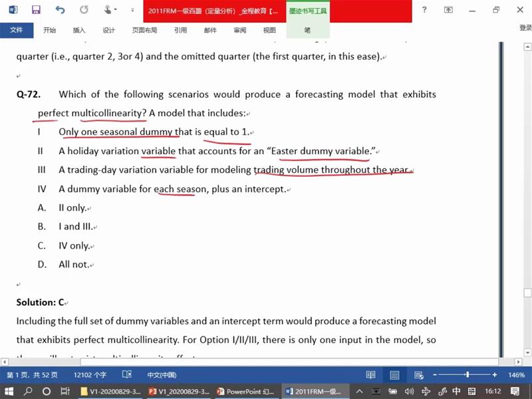The width and height of the screenshot is (532, 399).
Task: Click 墨迹书写工具 ink tools header
Action: [x=308, y=11]
